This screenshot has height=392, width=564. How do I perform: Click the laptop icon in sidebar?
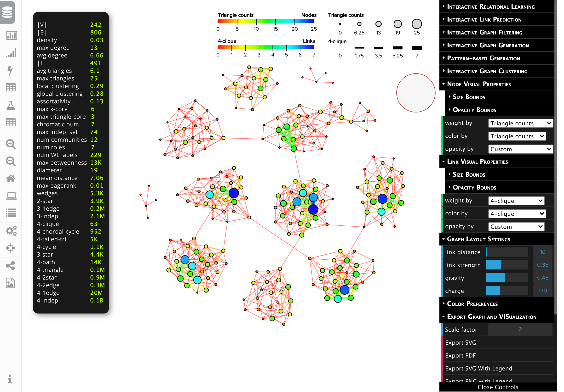(x=11, y=196)
